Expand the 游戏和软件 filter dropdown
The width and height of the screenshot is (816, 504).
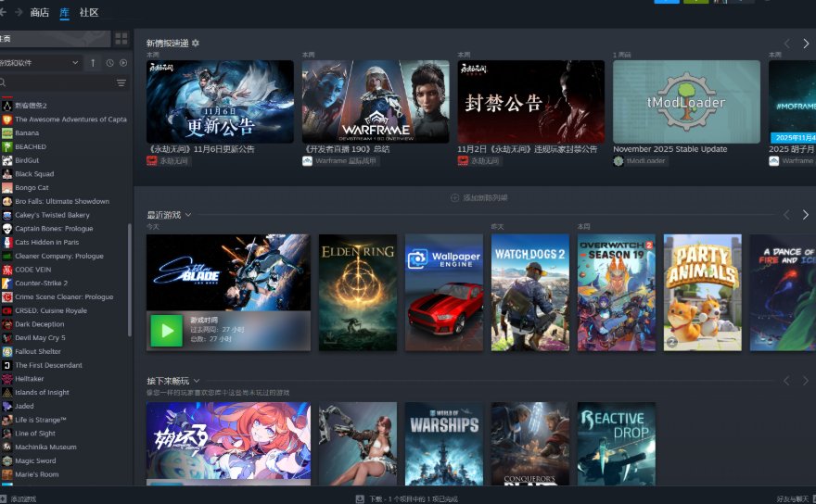coord(74,63)
